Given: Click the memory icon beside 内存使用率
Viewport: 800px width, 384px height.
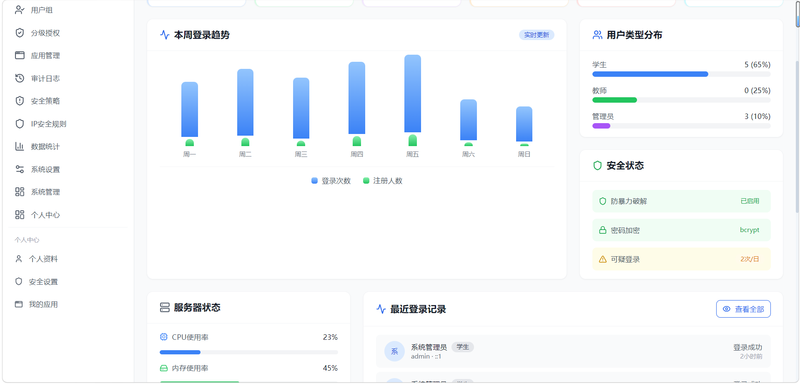Looking at the screenshot, I should point(164,368).
